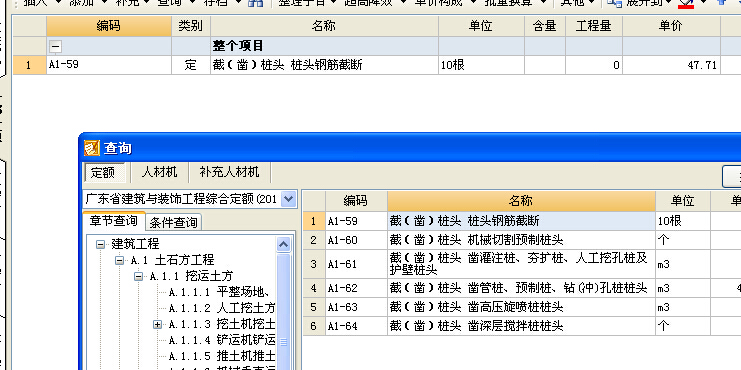741x370 pixels.
Task: Select row number 3 in the 查询 list
Action: coord(314,264)
